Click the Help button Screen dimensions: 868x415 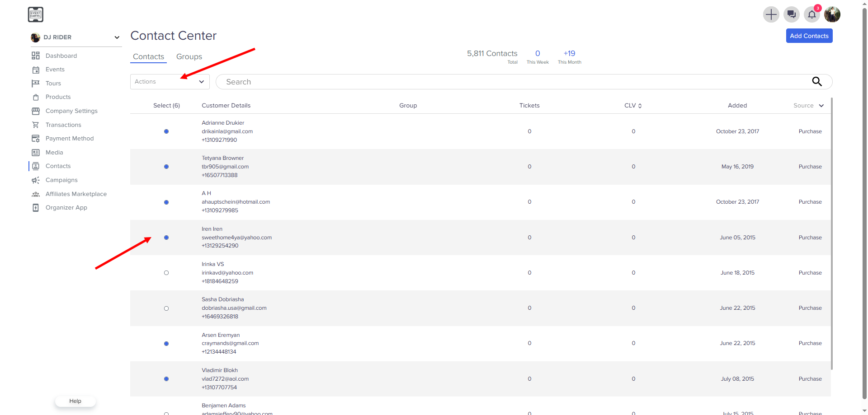coord(75,401)
